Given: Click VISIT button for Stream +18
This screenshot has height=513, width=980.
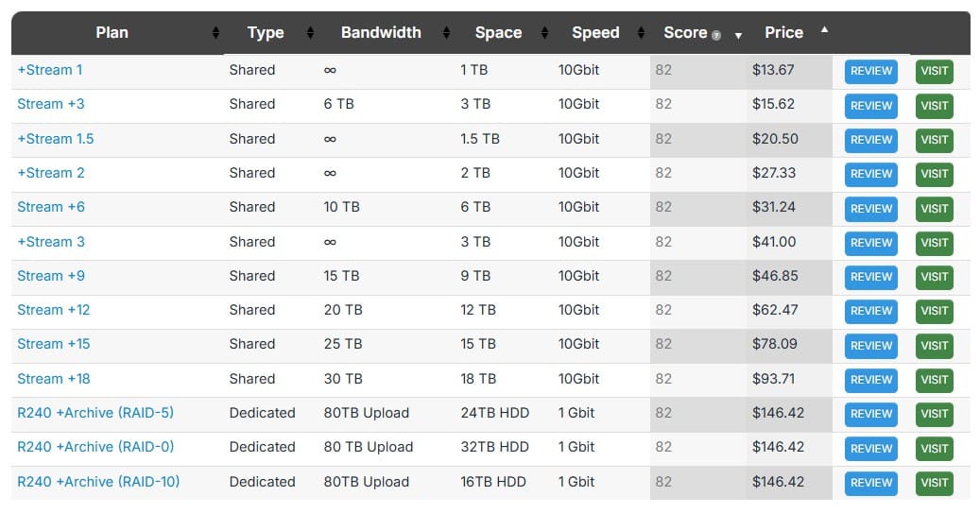Looking at the screenshot, I should click(935, 380).
